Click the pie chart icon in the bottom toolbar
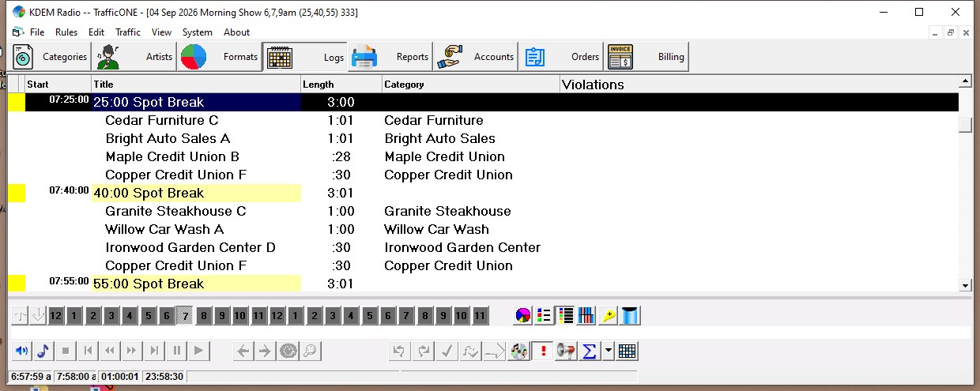 coord(522,316)
